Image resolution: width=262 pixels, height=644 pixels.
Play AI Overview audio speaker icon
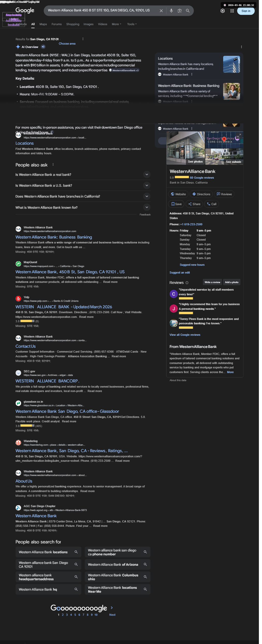click(x=43, y=47)
